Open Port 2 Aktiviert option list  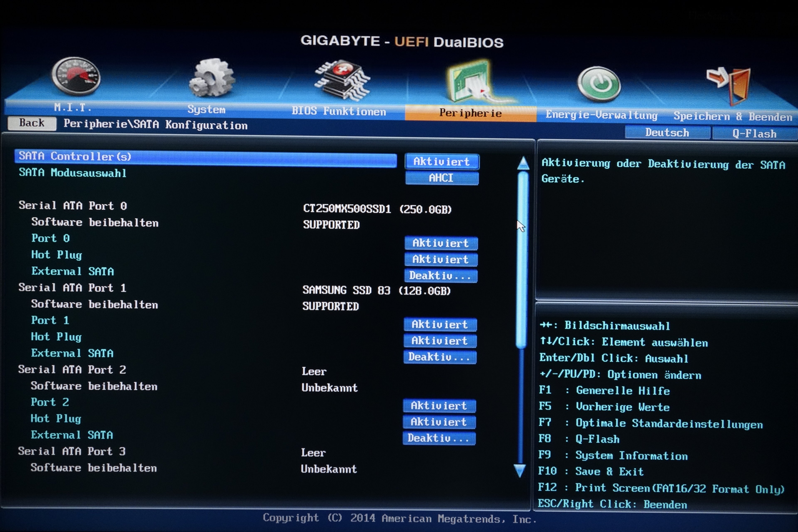(439, 406)
